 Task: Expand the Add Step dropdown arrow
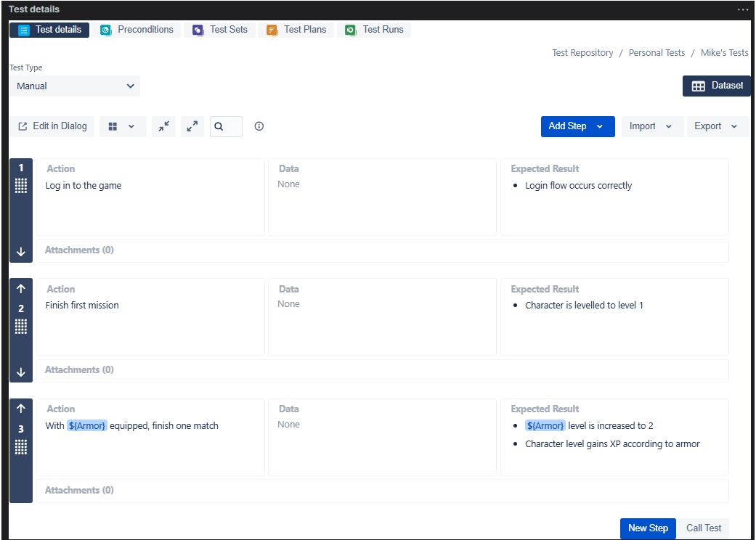[600, 126]
